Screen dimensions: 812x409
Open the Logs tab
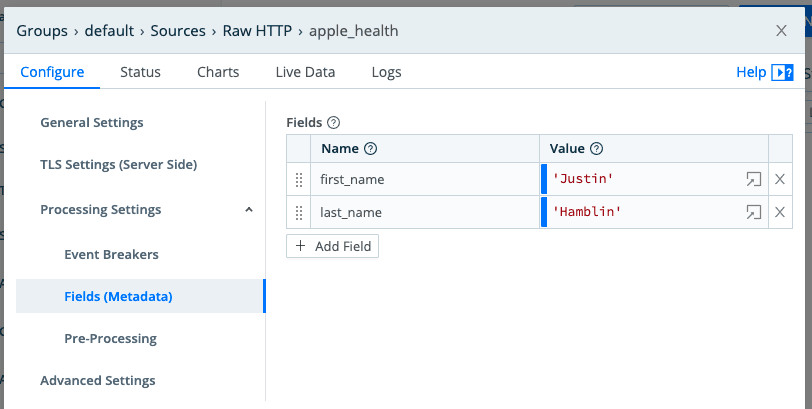pos(386,72)
